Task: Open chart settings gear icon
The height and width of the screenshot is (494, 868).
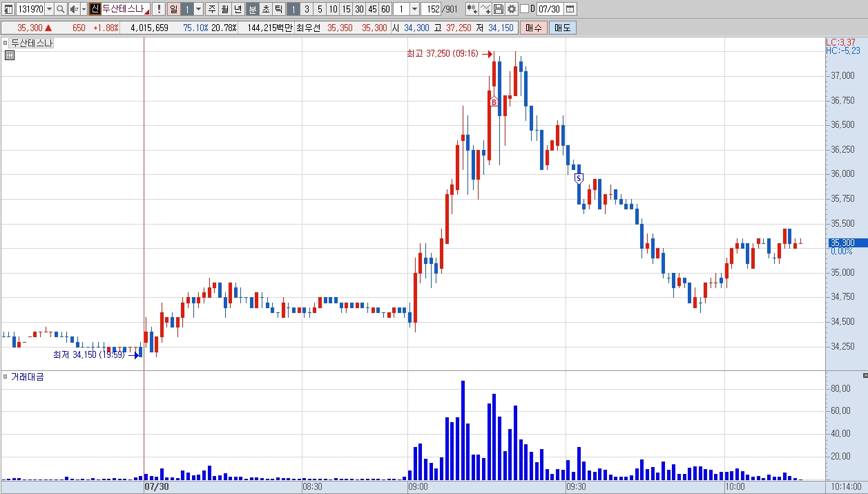Action: click(x=512, y=9)
